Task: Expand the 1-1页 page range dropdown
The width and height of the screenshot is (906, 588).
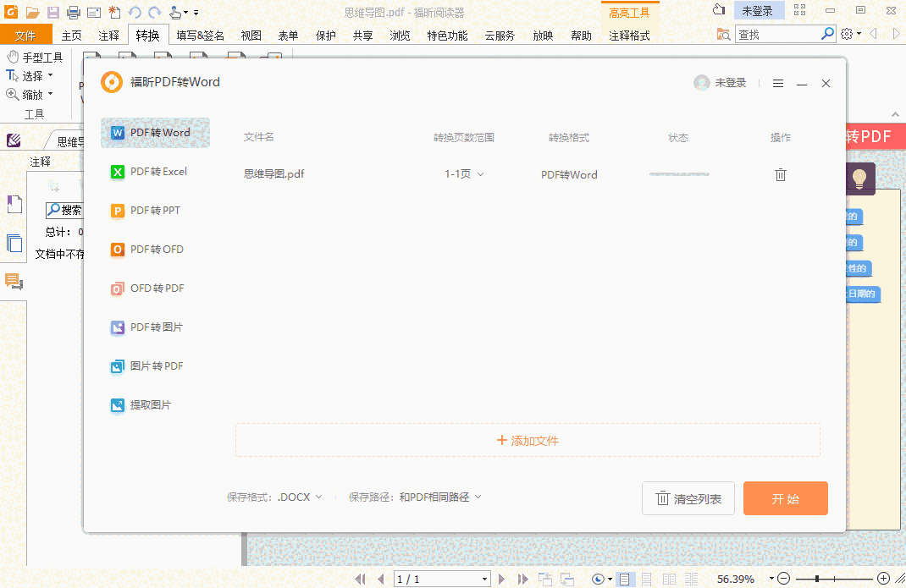Action: [465, 174]
